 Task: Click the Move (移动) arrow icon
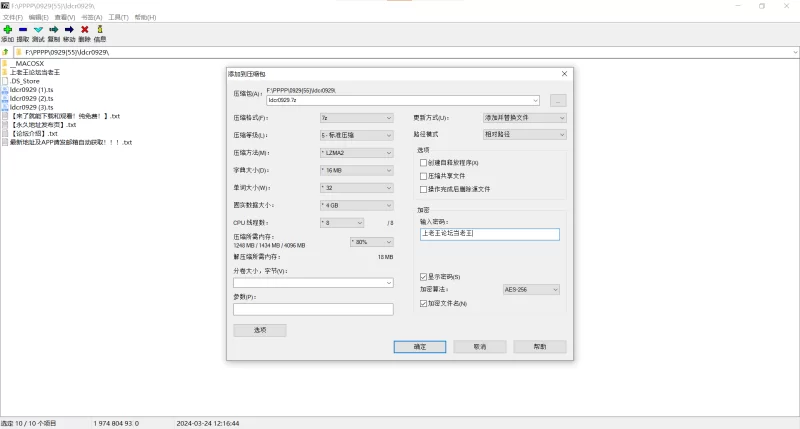click(x=69, y=30)
